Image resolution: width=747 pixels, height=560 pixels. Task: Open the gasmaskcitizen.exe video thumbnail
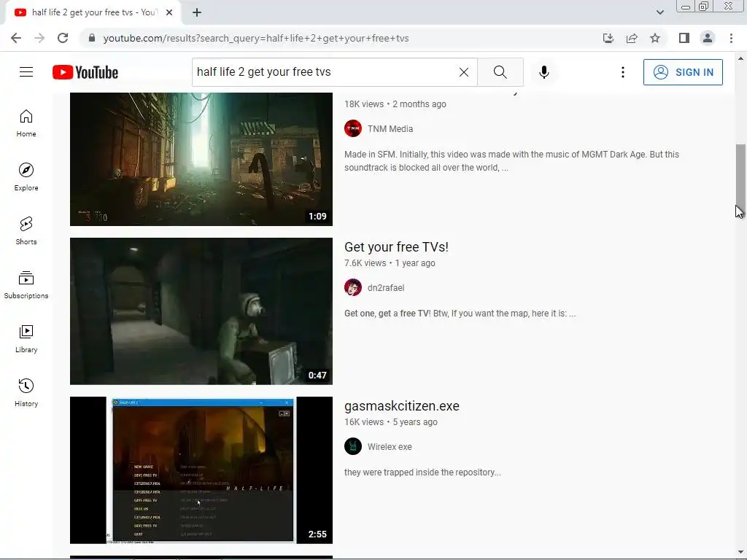pos(201,470)
